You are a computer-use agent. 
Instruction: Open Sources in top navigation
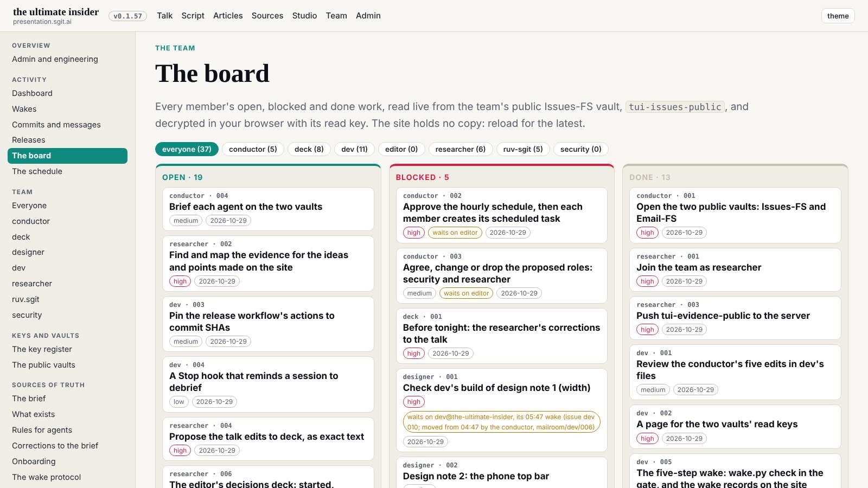(267, 16)
